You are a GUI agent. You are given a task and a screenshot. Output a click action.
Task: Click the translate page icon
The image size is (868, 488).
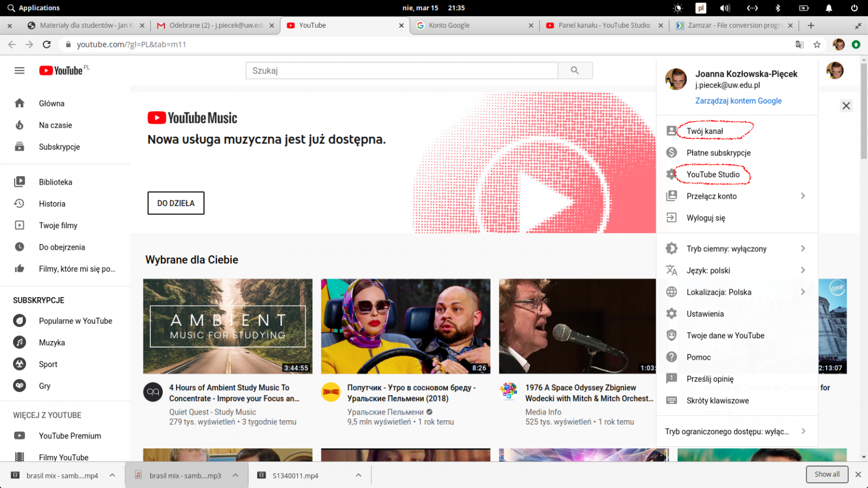coord(800,45)
